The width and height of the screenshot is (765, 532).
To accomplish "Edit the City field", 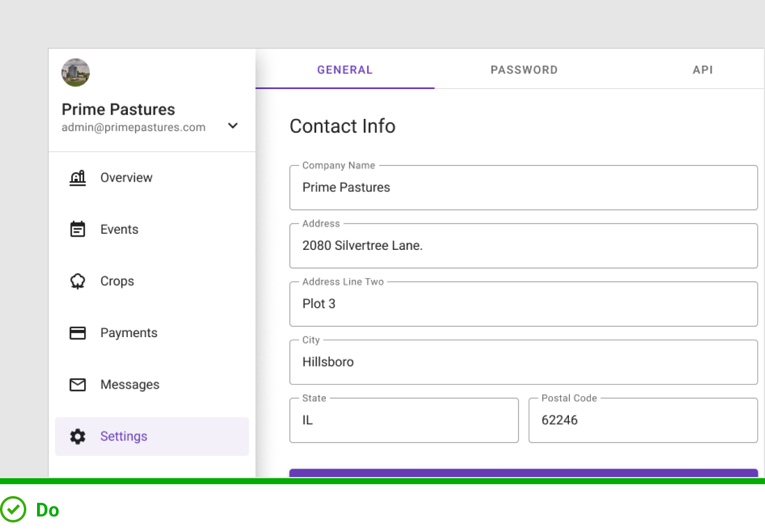I will point(524,362).
